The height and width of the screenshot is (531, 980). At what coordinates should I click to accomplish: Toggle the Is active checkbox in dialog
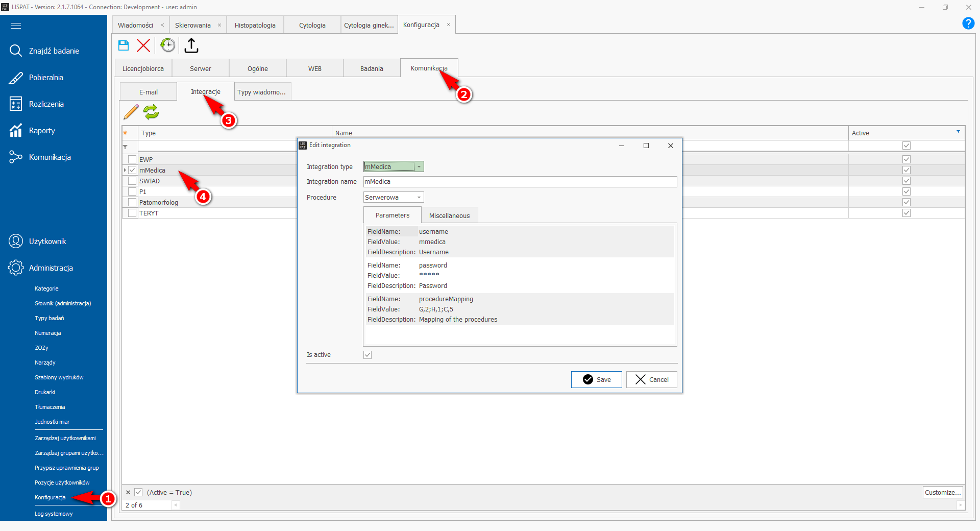(x=367, y=355)
